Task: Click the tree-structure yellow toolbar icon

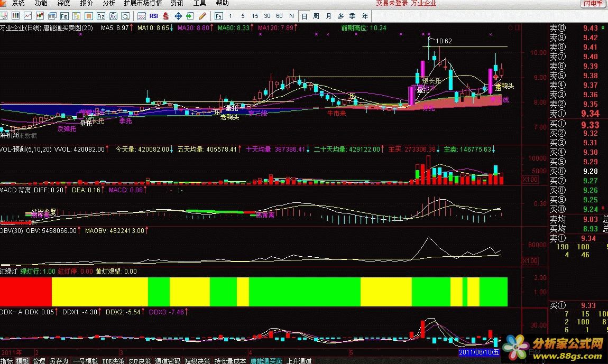Action: [x=76, y=16]
